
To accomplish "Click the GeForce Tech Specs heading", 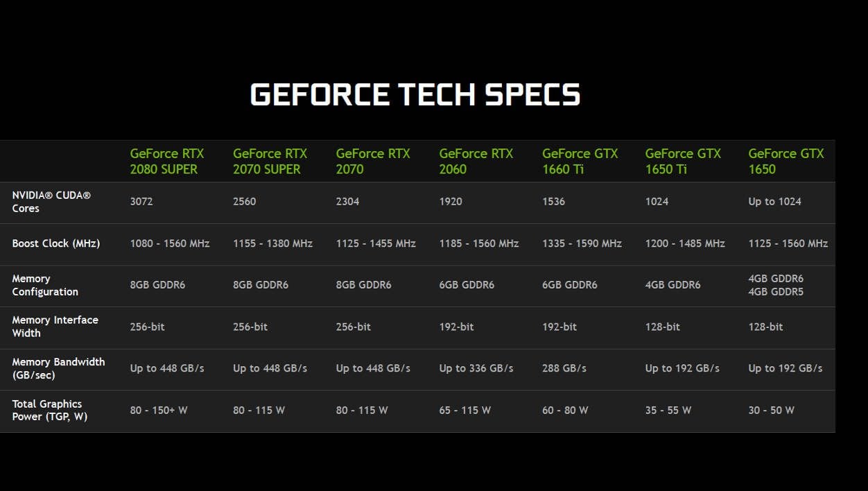I will (x=415, y=94).
